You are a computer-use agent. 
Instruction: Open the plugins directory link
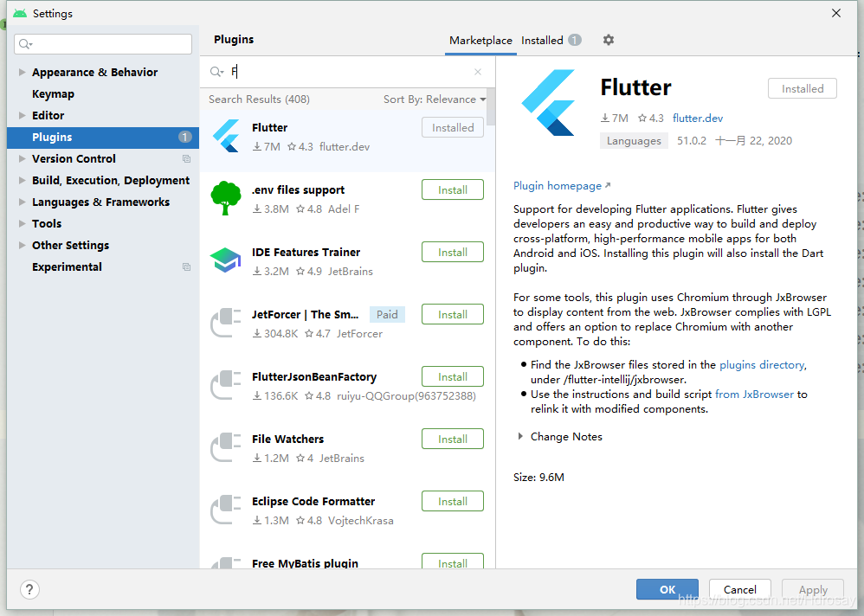[x=762, y=364]
